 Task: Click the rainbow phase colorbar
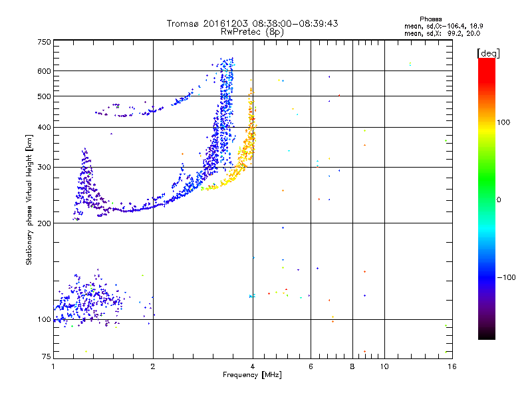pos(487,198)
